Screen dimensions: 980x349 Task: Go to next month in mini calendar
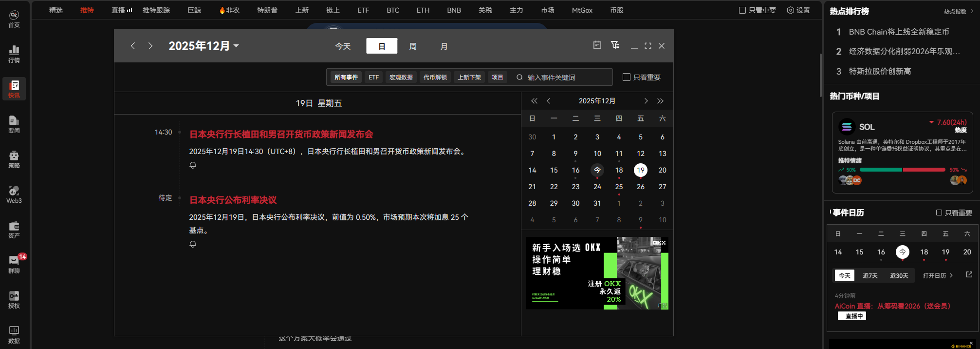pos(646,101)
